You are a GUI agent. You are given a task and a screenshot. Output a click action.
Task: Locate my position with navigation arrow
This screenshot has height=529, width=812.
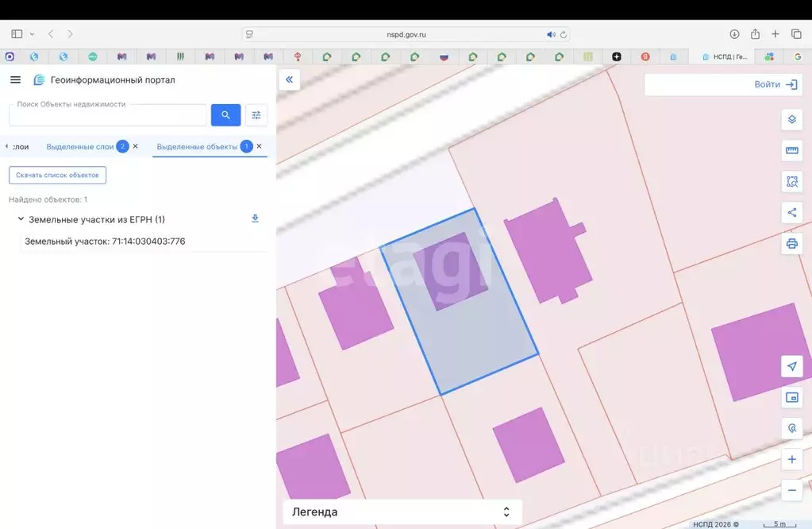(792, 366)
